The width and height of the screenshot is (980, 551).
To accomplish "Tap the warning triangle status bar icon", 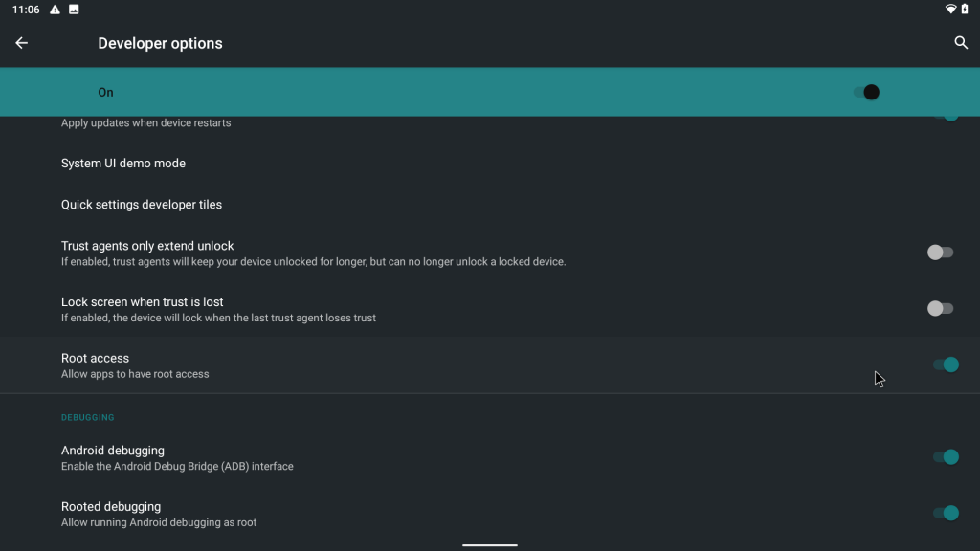I will coord(56,10).
